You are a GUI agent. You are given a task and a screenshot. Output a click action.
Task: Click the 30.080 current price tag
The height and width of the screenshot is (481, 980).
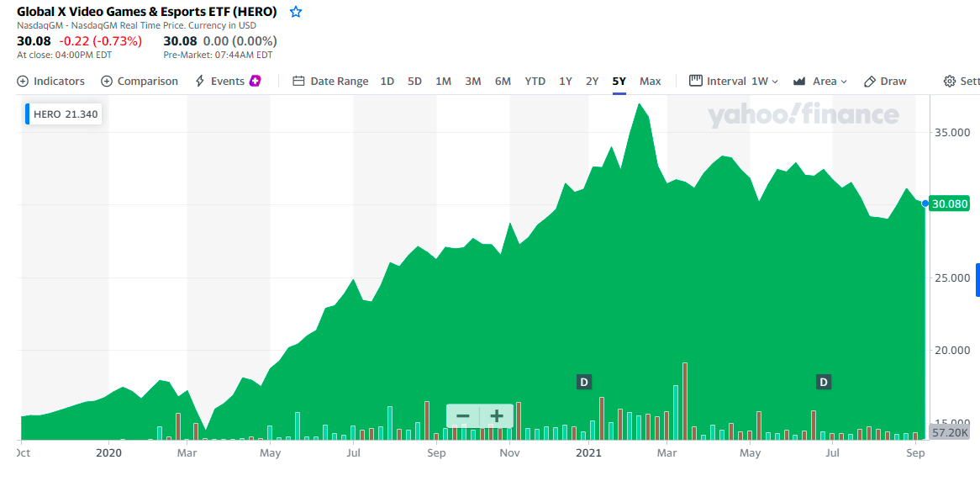(x=950, y=203)
